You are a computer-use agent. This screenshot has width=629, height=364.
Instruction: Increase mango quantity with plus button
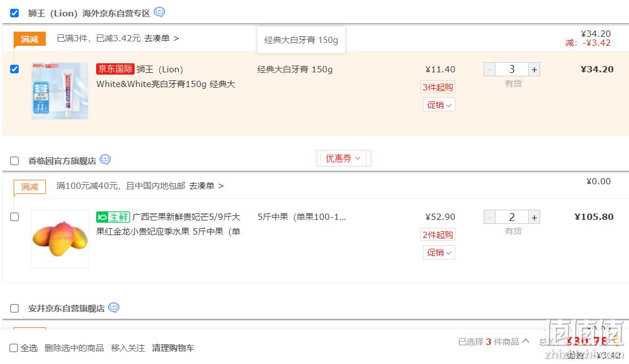tap(534, 217)
